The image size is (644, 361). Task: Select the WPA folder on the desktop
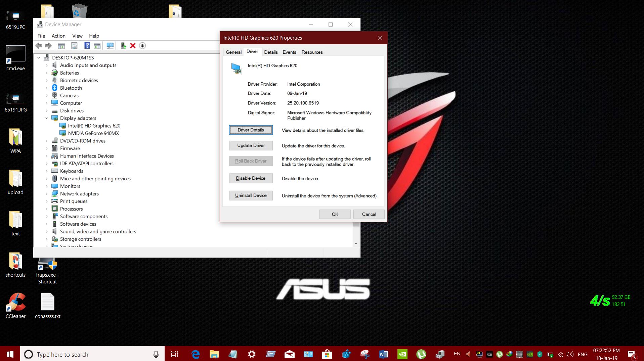coord(15,141)
